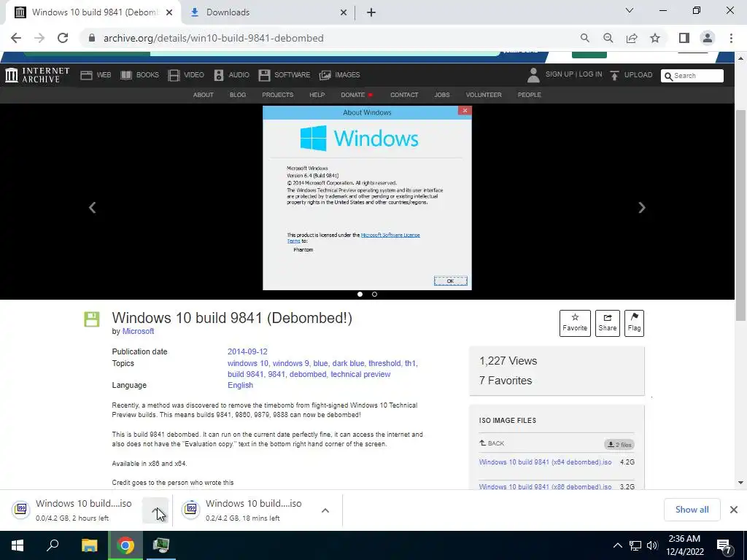Open the BOOKS section

coord(139,75)
